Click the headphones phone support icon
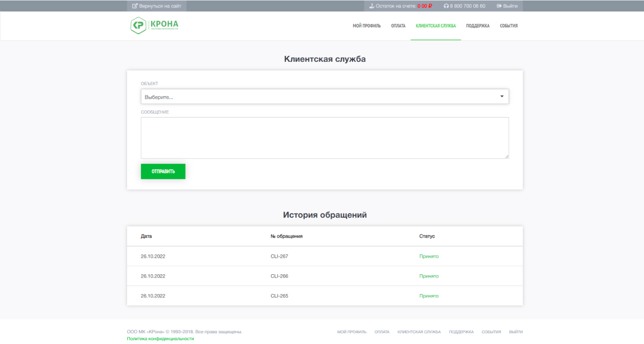 (446, 6)
